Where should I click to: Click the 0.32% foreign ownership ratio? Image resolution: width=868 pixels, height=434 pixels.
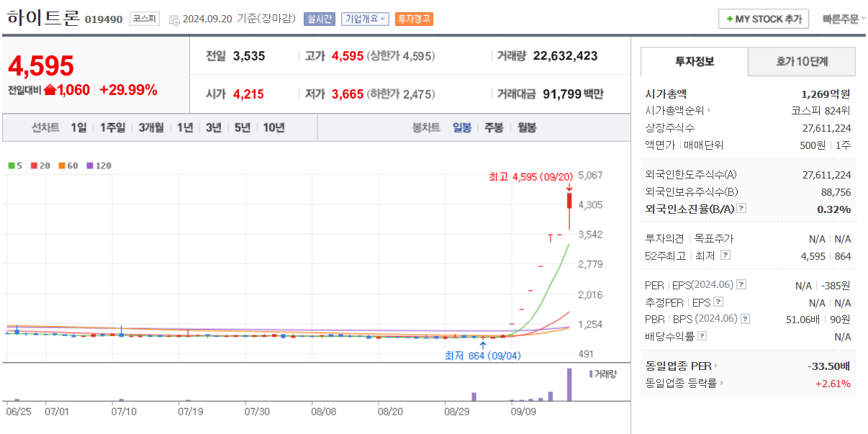(834, 209)
